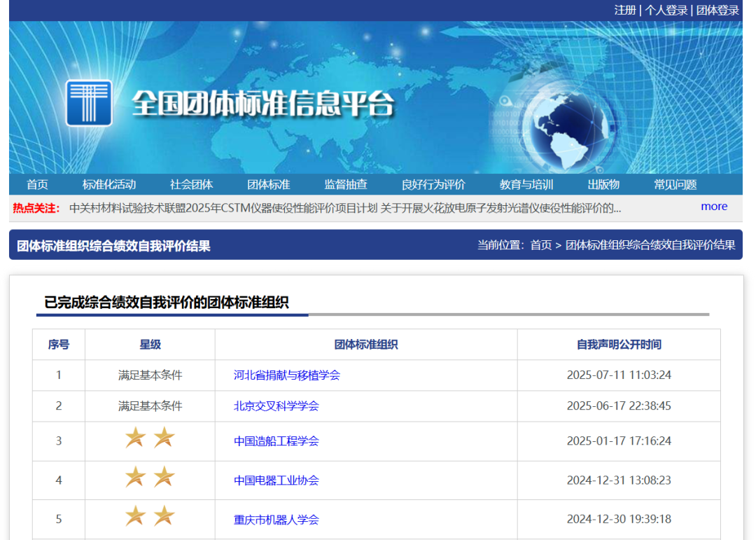
Task: Open the 个人登录 personal login link
Action: (x=666, y=10)
